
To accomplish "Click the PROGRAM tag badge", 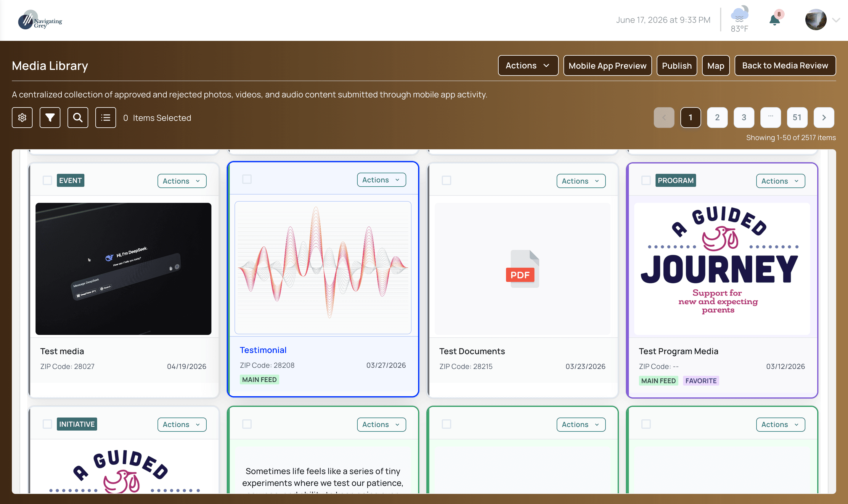I will click(x=676, y=180).
